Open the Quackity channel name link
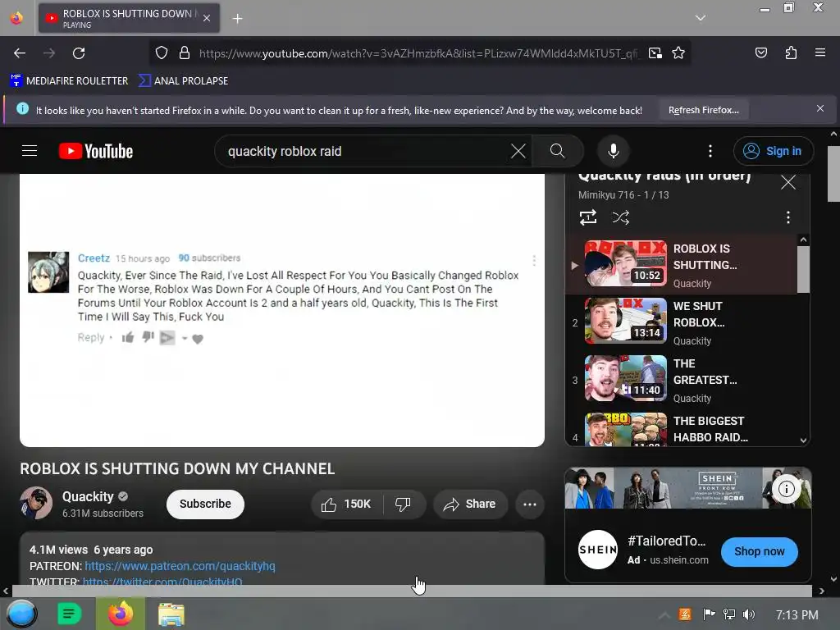840x630 pixels. pos(88,496)
